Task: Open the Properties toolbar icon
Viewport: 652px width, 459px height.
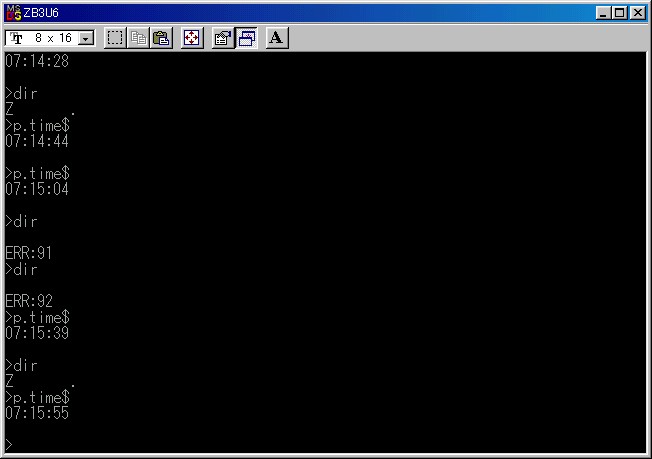Action: pyautogui.click(x=223, y=38)
